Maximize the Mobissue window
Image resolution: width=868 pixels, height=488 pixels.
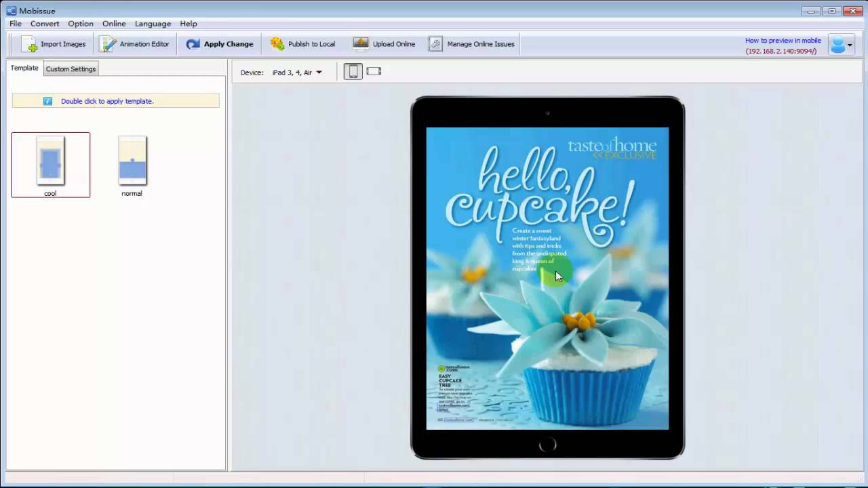[x=831, y=10]
